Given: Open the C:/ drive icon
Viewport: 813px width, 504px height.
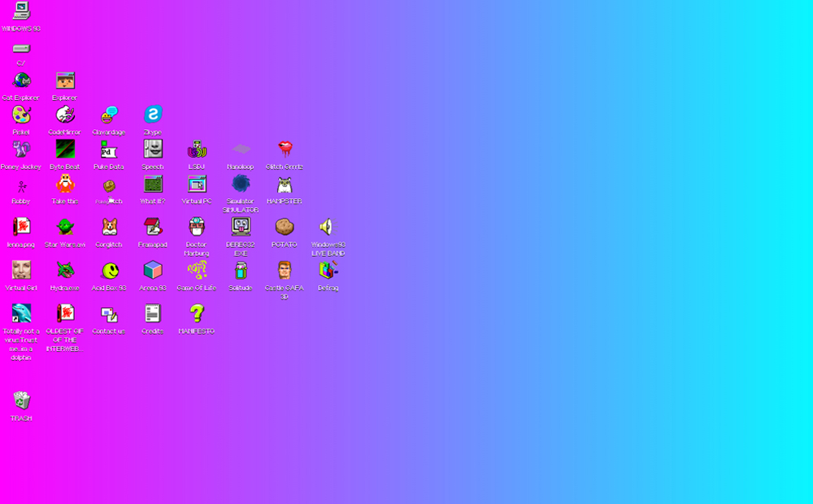Looking at the screenshot, I should tap(21, 49).
